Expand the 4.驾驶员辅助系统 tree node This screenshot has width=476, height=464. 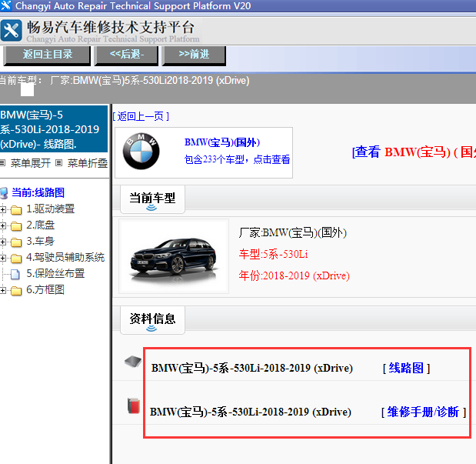point(3,259)
